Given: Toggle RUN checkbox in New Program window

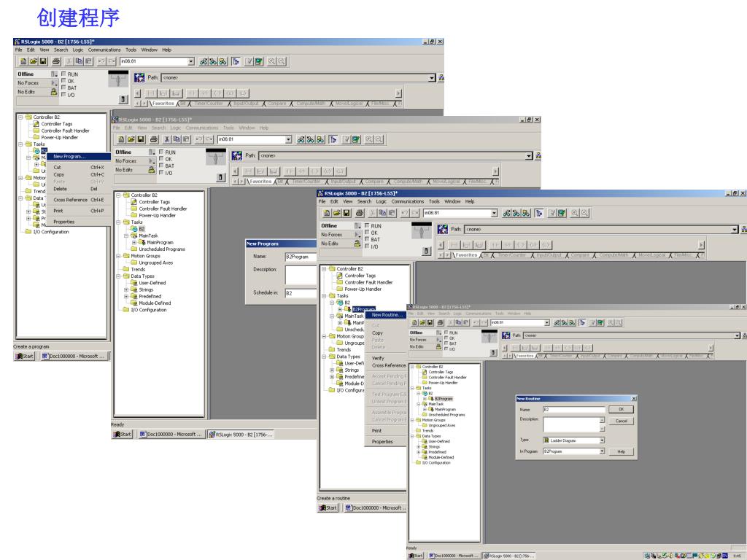Looking at the screenshot, I should coord(161,152).
